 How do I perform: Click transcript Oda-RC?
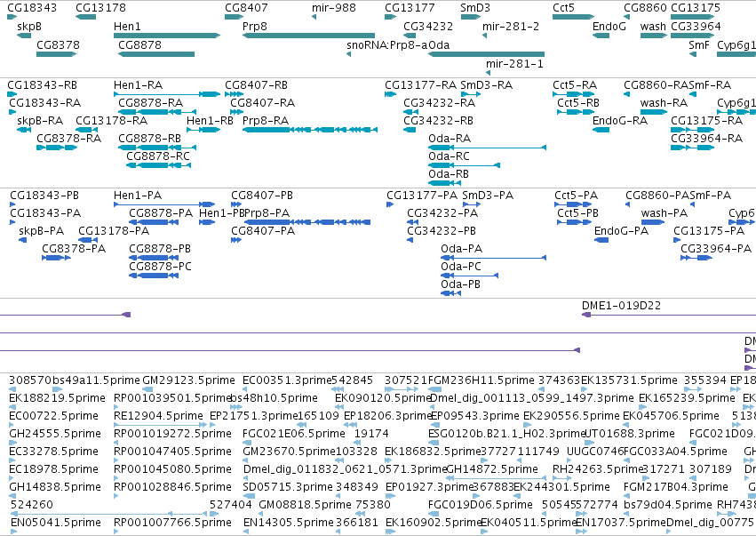point(449,156)
